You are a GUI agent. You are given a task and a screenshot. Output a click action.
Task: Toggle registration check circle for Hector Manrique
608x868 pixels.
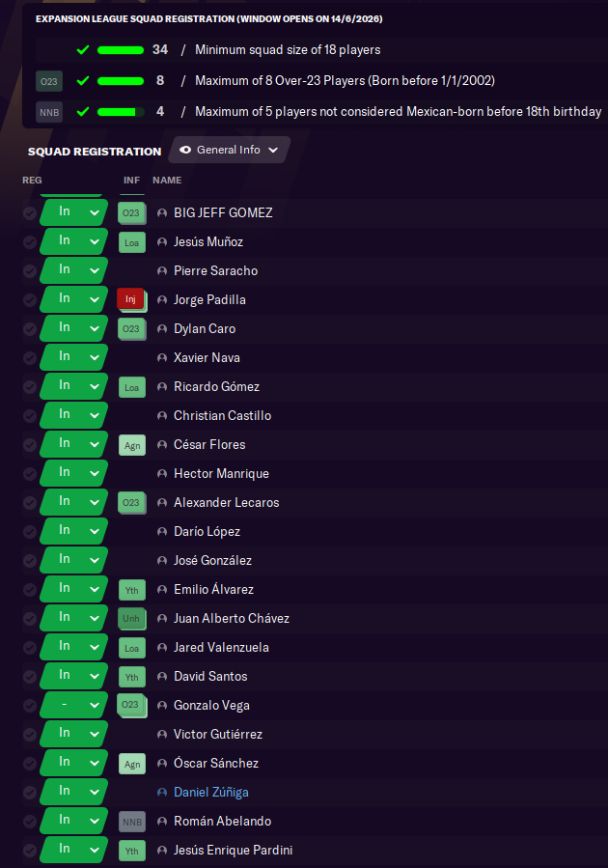click(x=30, y=473)
